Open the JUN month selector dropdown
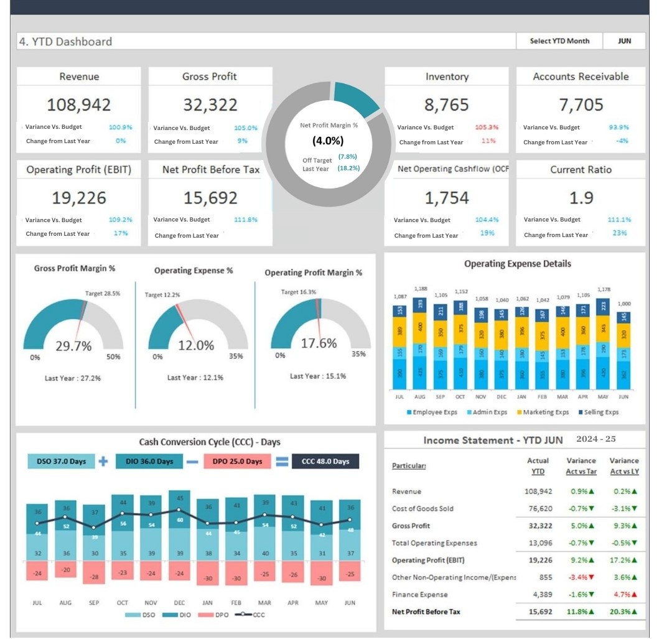This screenshot has height=639, width=672. pos(625,41)
